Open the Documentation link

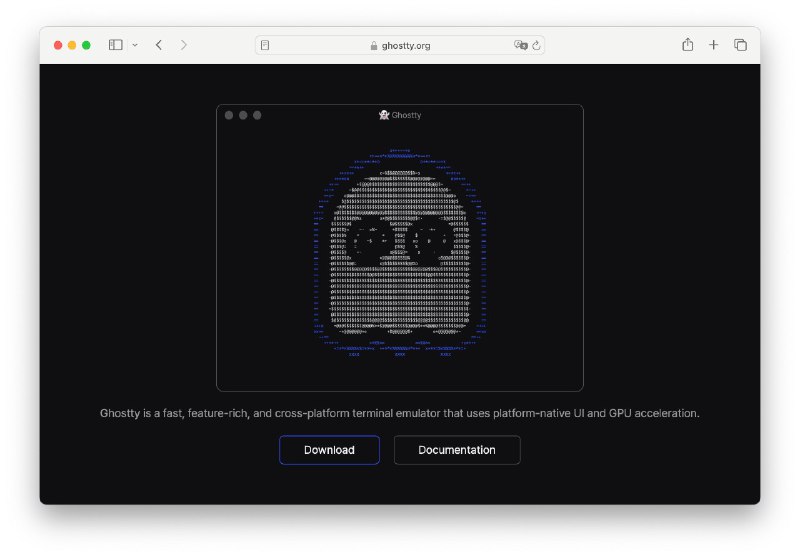(457, 450)
